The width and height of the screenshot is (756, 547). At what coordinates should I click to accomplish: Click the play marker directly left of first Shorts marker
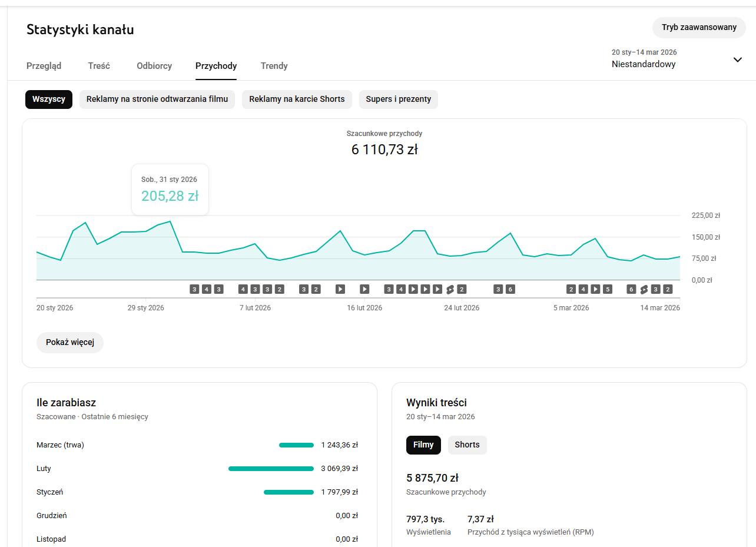pyautogui.click(x=437, y=289)
